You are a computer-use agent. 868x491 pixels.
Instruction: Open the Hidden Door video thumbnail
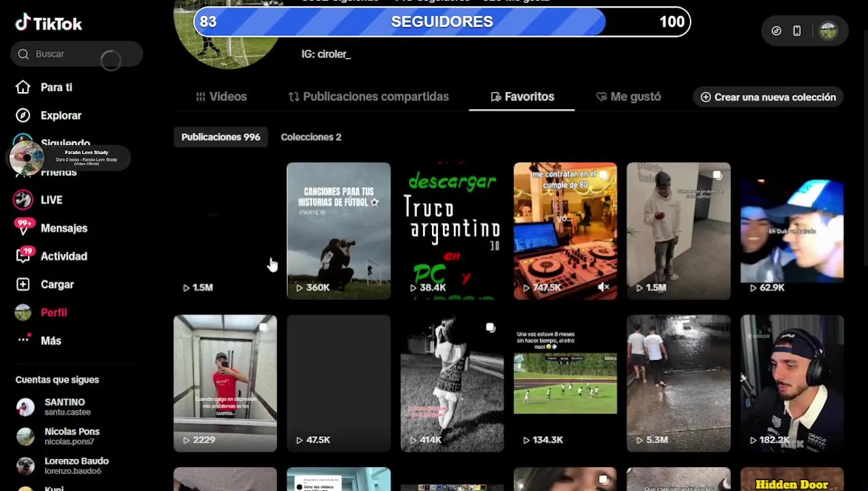tap(792, 479)
